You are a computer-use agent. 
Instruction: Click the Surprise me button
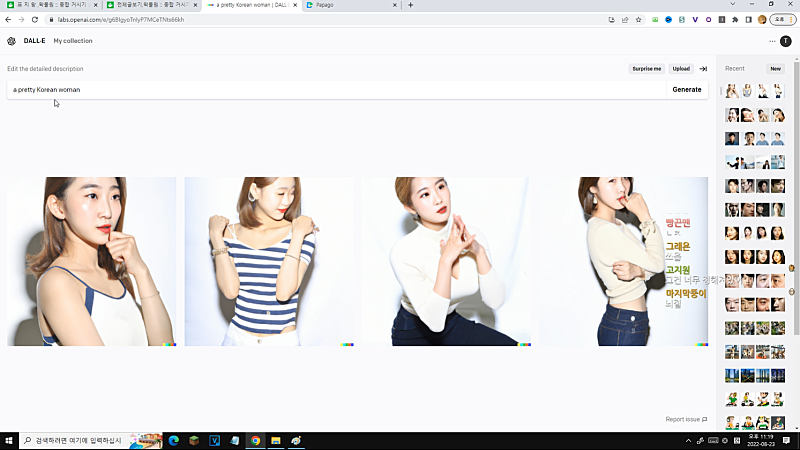(646, 69)
